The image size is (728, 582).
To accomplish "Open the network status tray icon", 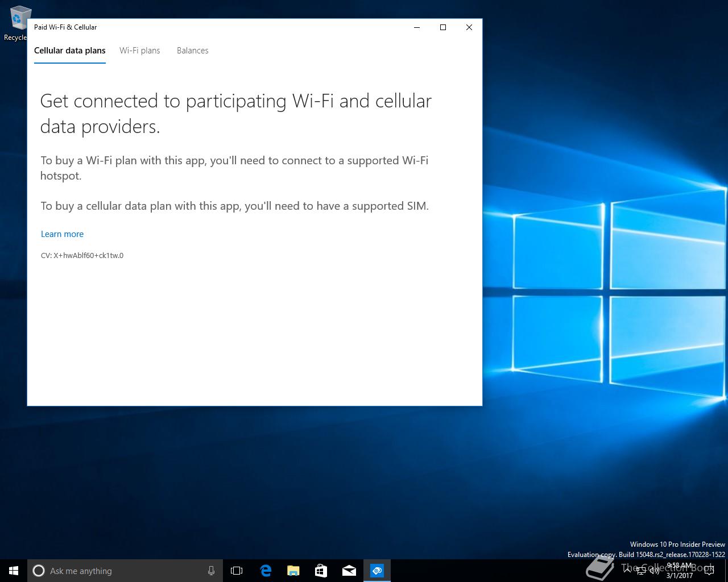I will [x=641, y=571].
